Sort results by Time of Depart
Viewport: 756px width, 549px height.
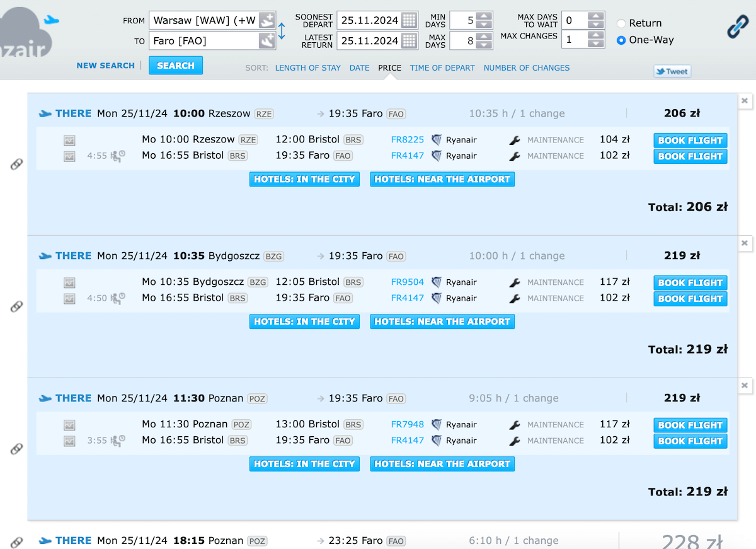pos(442,68)
